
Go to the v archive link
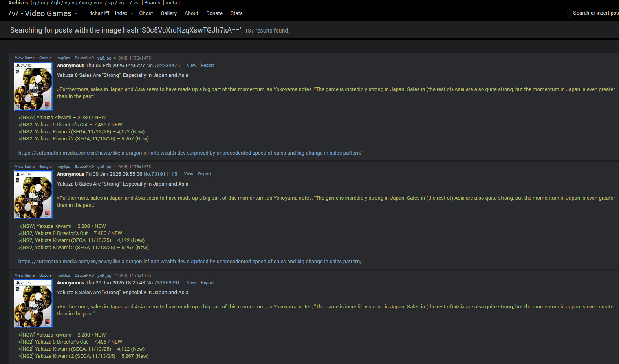66,3
